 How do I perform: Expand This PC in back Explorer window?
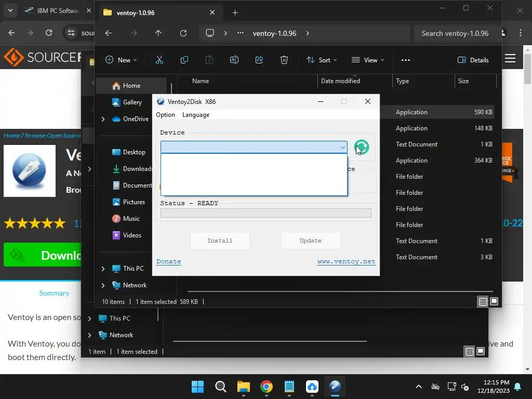pos(89,318)
